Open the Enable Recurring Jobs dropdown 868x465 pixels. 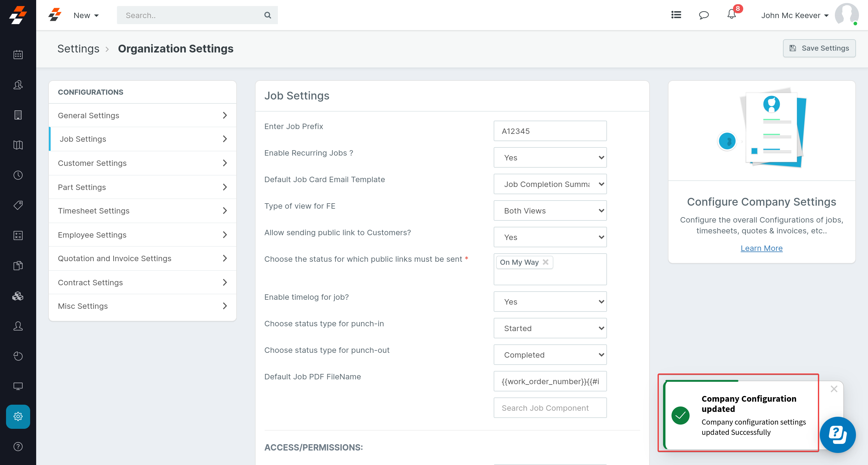550,157
